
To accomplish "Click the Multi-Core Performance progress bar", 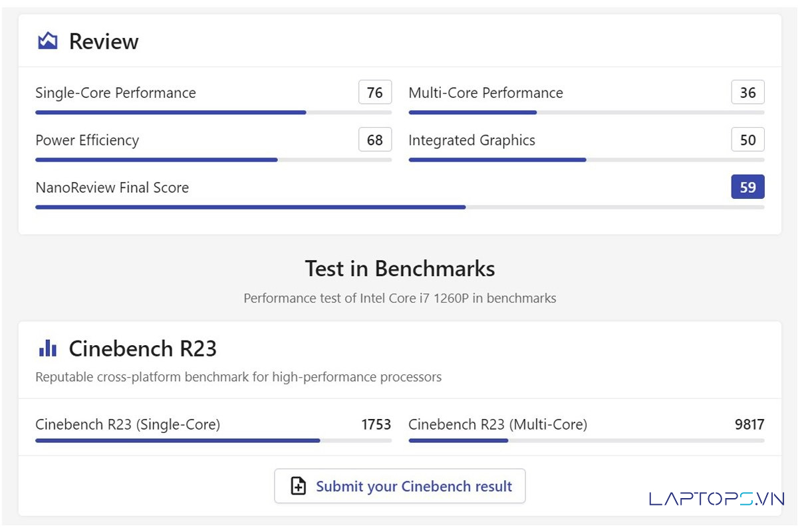I will (587, 112).
